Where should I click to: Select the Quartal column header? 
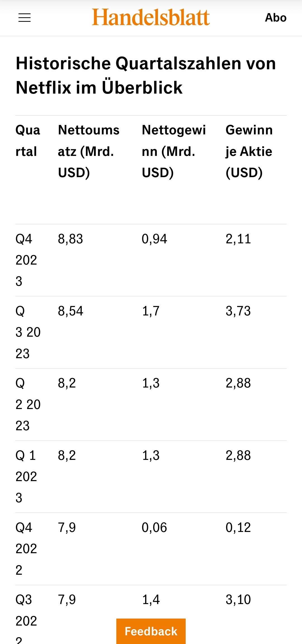pyautogui.click(x=28, y=141)
